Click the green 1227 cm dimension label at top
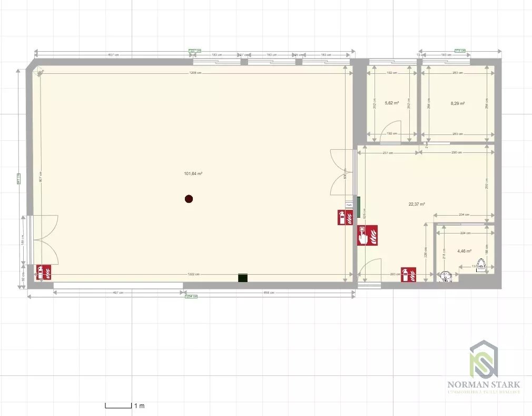The height and width of the screenshot is (416, 532). point(195,51)
